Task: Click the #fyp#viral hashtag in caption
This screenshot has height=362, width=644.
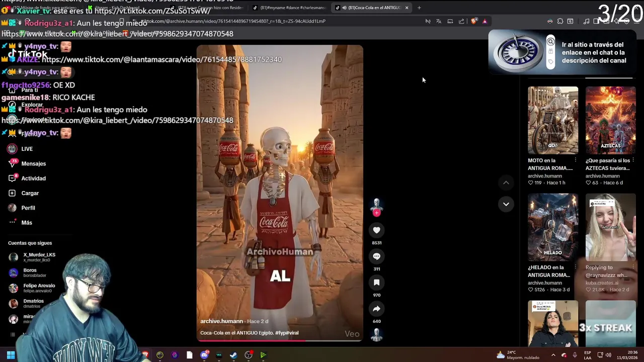Action: click(287, 333)
